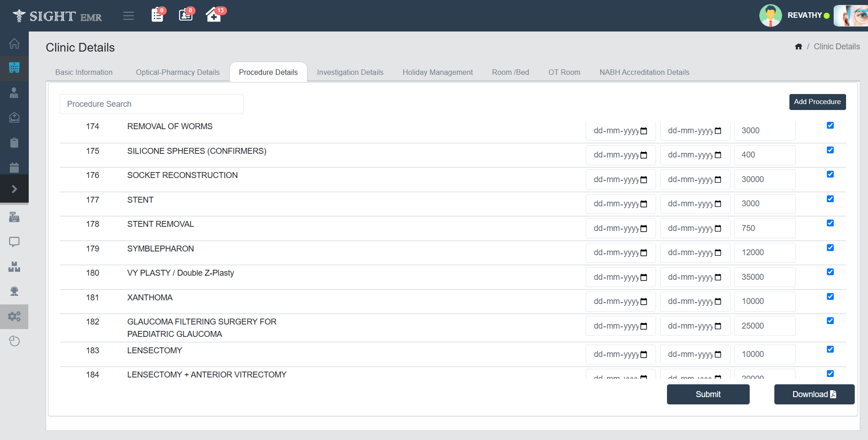Click the Procedure Search input field

pyautogui.click(x=151, y=104)
